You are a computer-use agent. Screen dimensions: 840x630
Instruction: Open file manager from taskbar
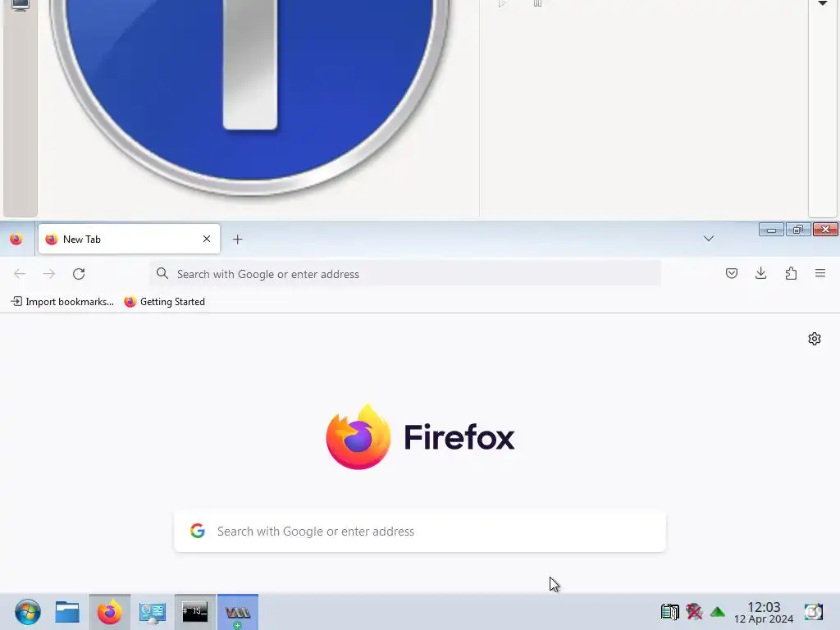click(67, 612)
